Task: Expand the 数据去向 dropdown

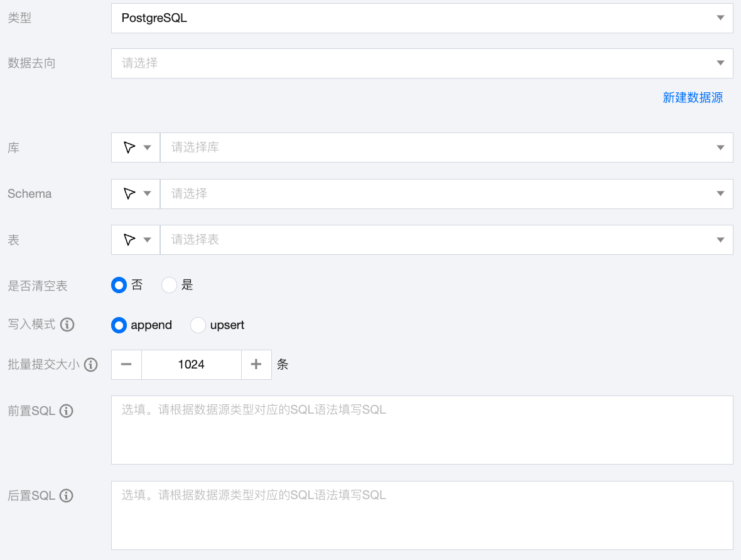Action: (x=421, y=63)
